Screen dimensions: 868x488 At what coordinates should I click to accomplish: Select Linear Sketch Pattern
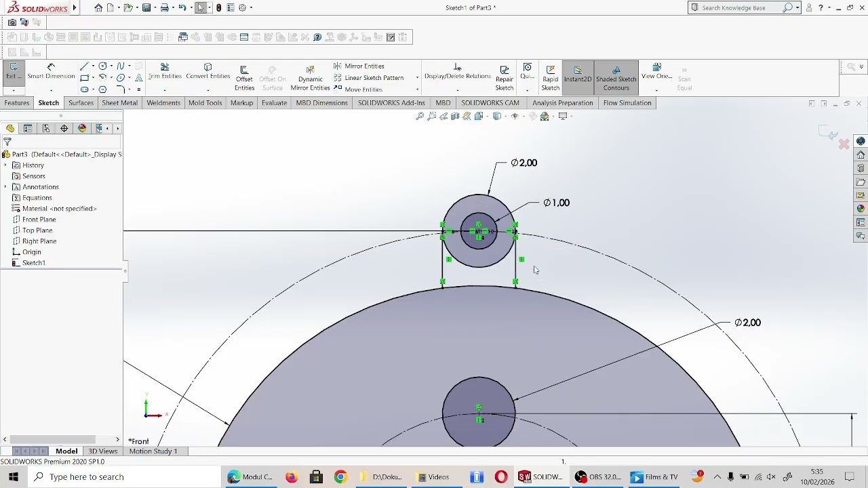point(368,78)
